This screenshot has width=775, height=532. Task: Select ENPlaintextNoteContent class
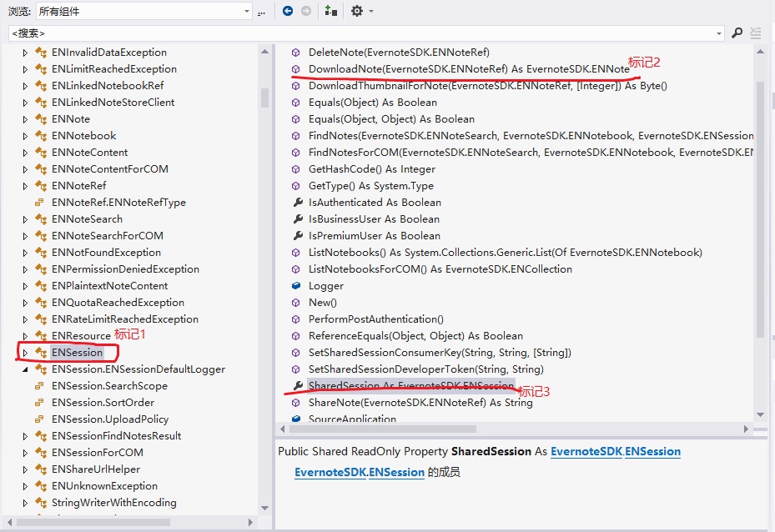(110, 286)
